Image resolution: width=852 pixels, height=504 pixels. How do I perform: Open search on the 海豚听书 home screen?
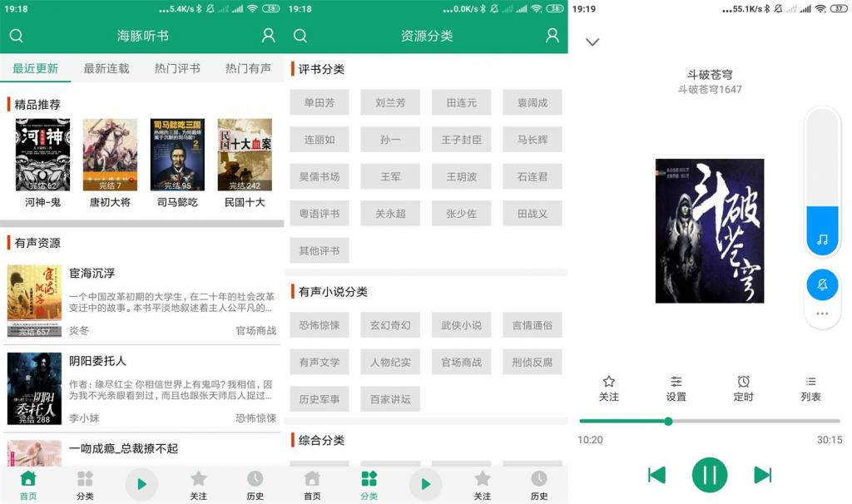click(x=16, y=37)
